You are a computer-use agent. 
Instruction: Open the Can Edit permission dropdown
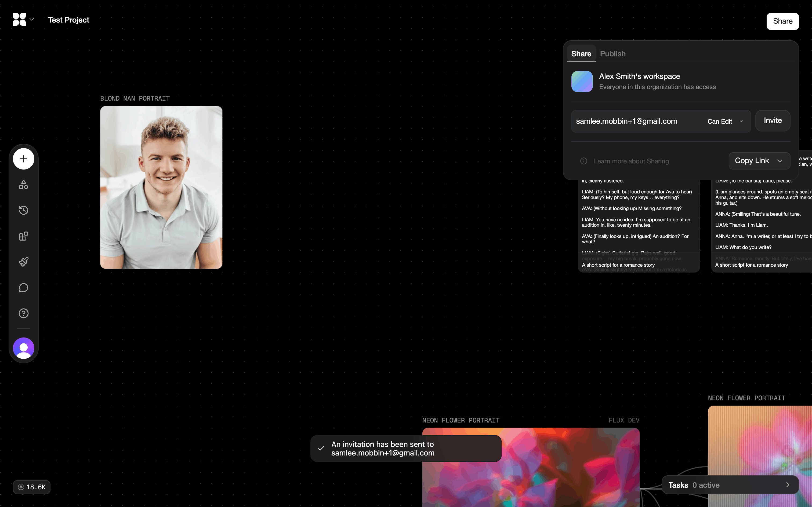[x=725, y=121]
